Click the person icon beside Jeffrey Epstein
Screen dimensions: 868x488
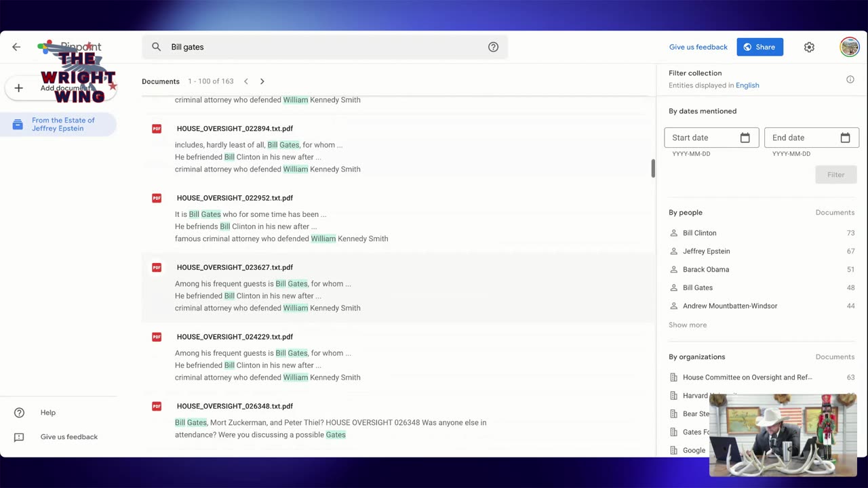coord(673,251)
